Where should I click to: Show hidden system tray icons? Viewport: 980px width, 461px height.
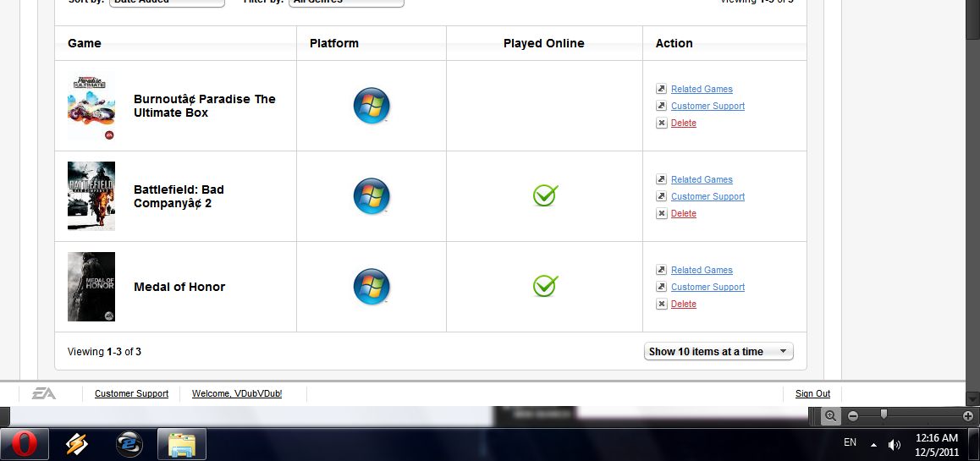point(873,445)
